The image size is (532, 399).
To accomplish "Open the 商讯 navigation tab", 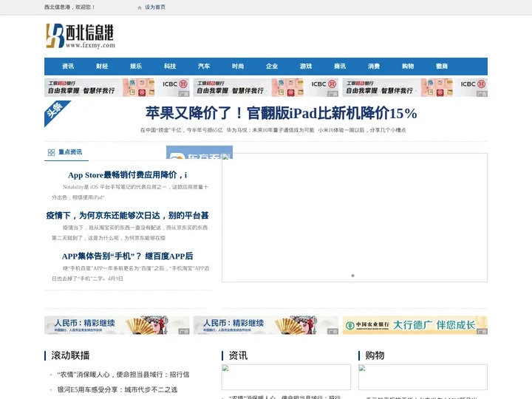I will [x=340, y=66].
